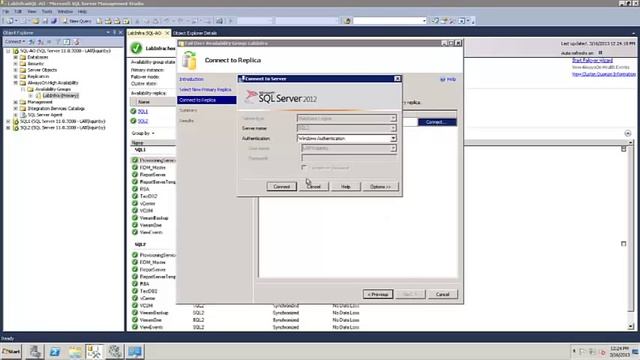Collapse the dashboard section with chevron circle
640x360 pixels.
[x=627, y=133]
